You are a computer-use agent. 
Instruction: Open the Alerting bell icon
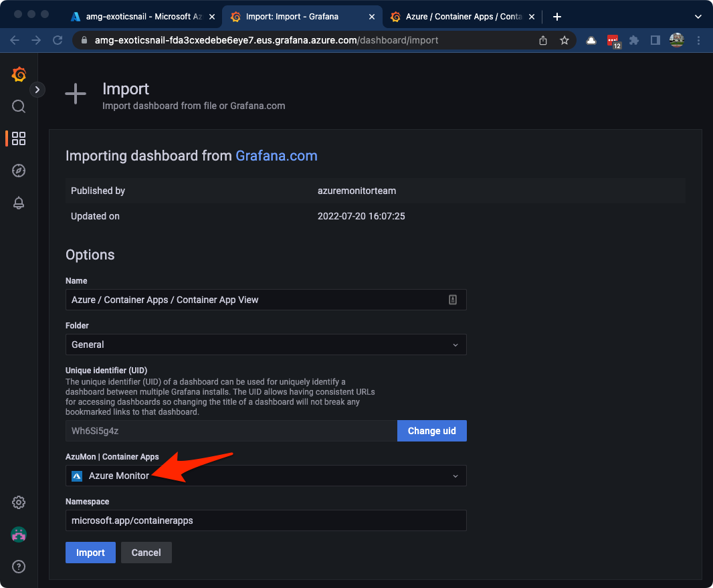(19, 203)
